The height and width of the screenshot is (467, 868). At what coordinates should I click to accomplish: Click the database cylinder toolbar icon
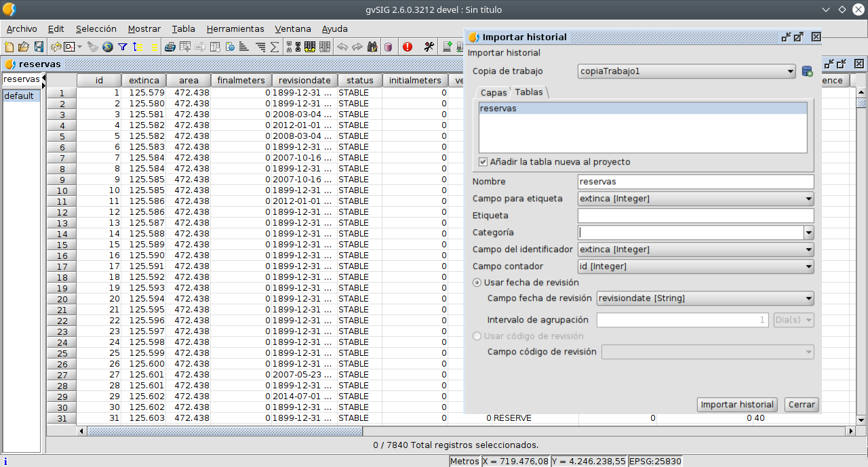[388, 47]
